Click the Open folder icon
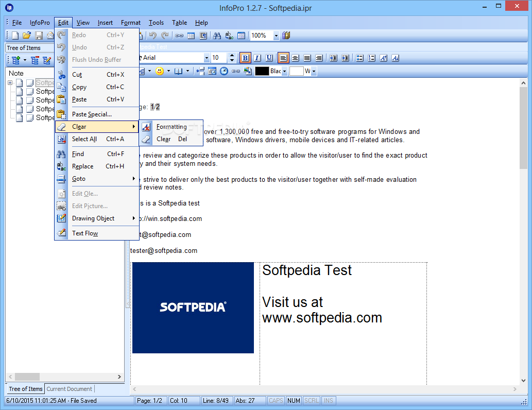The width and height of the screenshot is (532, 410). (27, 36)
